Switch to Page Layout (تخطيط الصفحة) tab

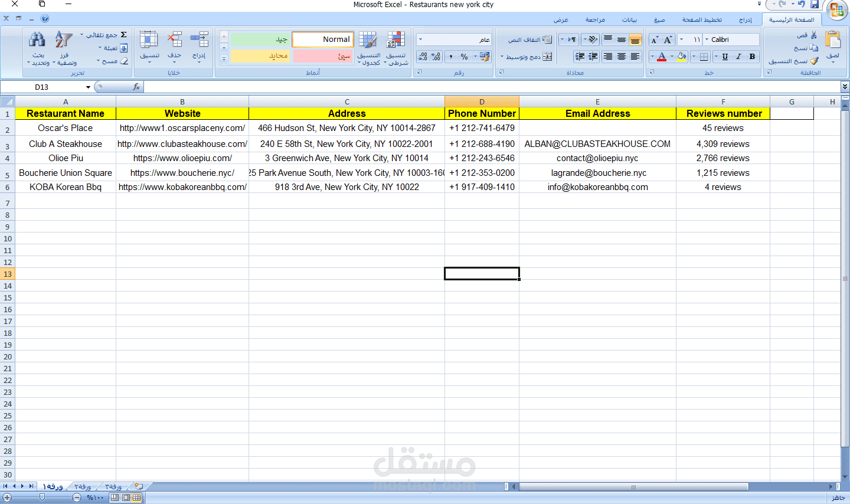[x=702, y=20]
